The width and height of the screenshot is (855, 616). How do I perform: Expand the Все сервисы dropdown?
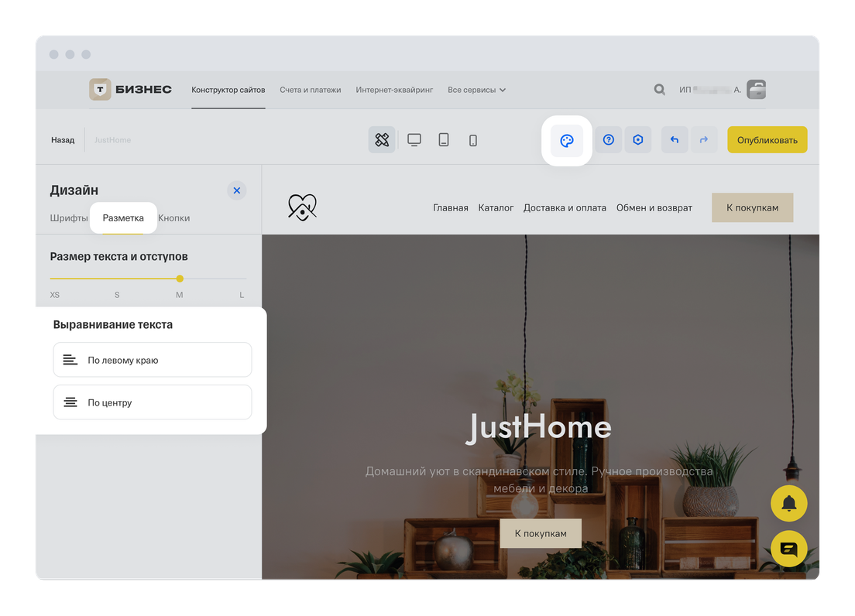click(x=476, y=90)
